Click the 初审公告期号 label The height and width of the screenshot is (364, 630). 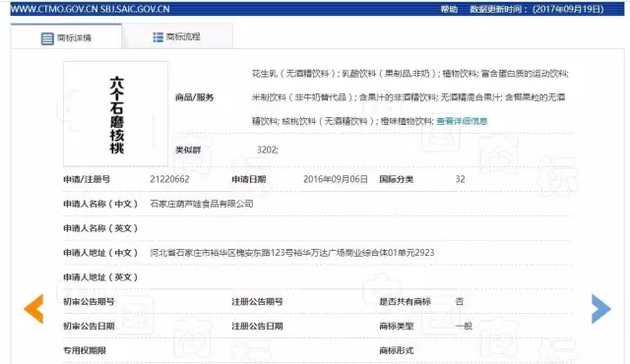pos(89,301)
